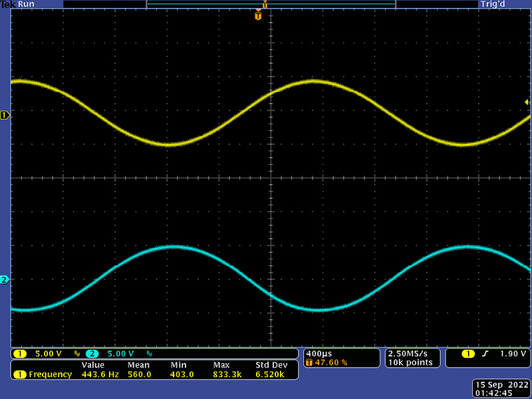Click the orange trigger position T marker
Viewport: 532px width, 399px height.
coord(258,15)
